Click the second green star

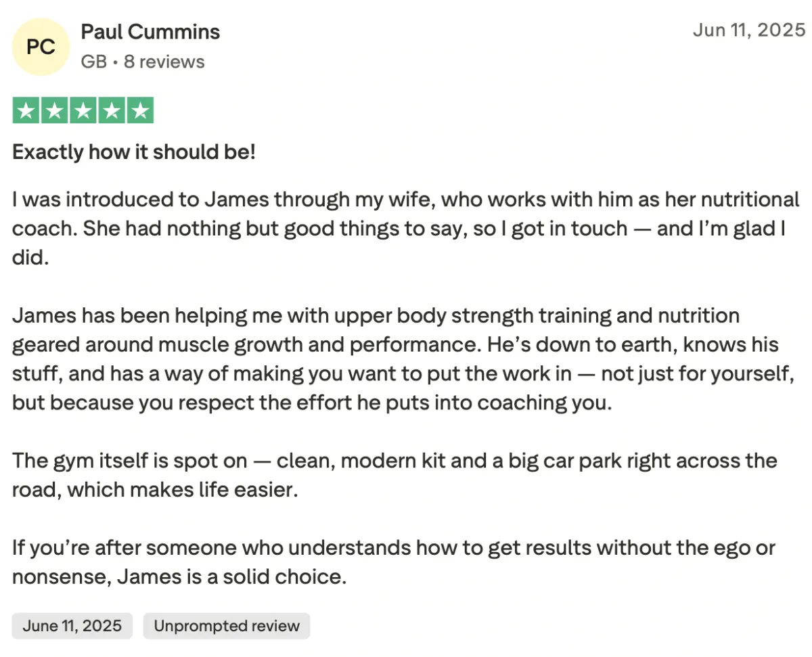pyautogui.click(x=54, y=111)
